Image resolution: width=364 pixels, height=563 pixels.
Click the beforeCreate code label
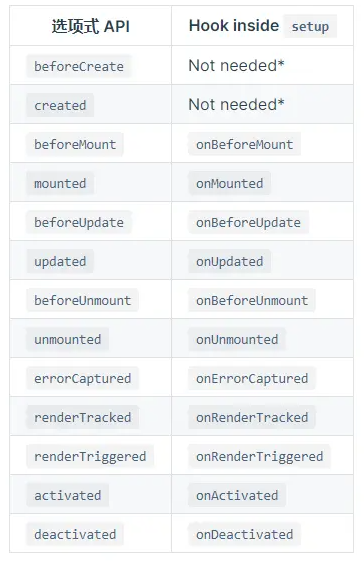pyautogui.click(x=79, y=66)
